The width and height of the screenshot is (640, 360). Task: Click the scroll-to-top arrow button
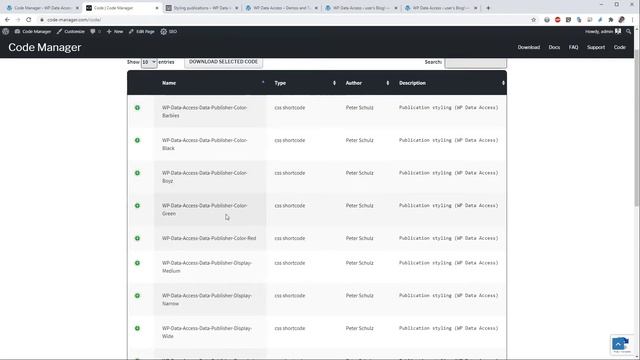(618, 344)
